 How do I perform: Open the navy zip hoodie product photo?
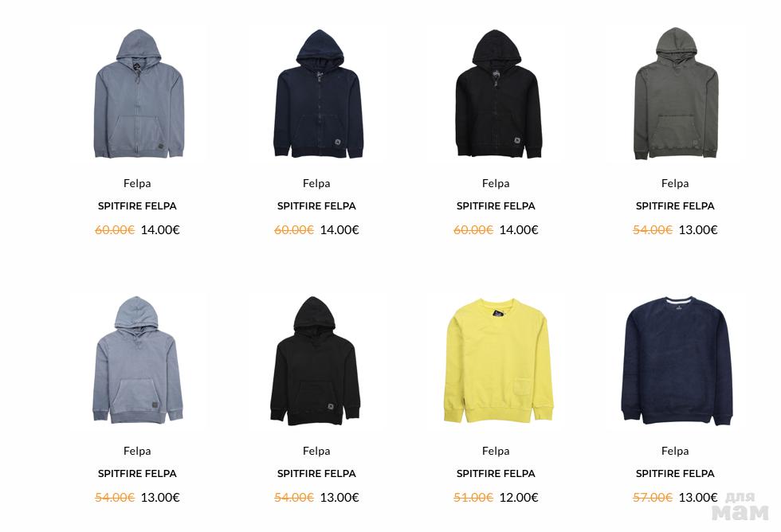coord(318,94)
